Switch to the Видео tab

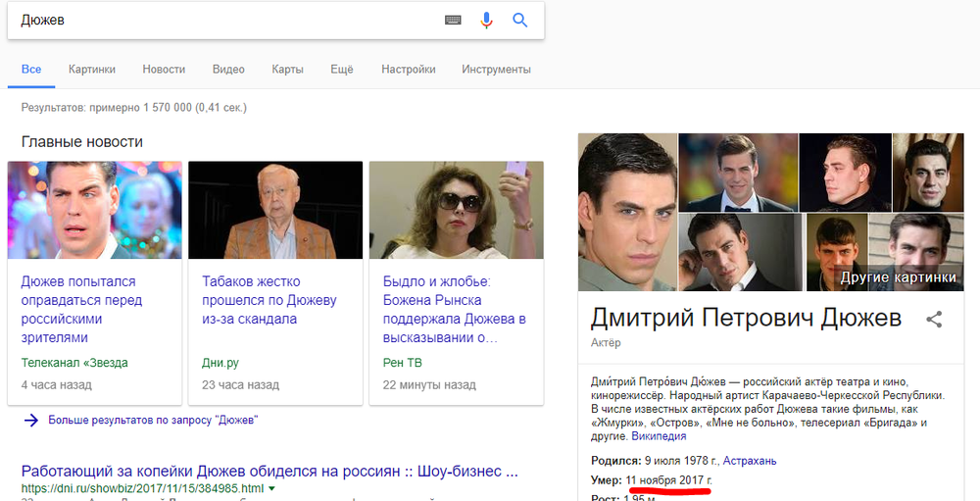coord(228,70)
